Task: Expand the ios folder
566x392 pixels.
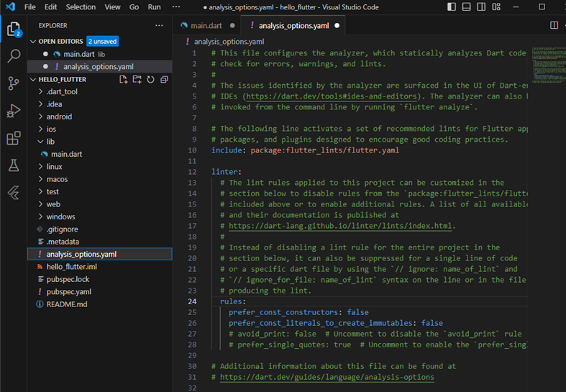Action: coord(51,129)
